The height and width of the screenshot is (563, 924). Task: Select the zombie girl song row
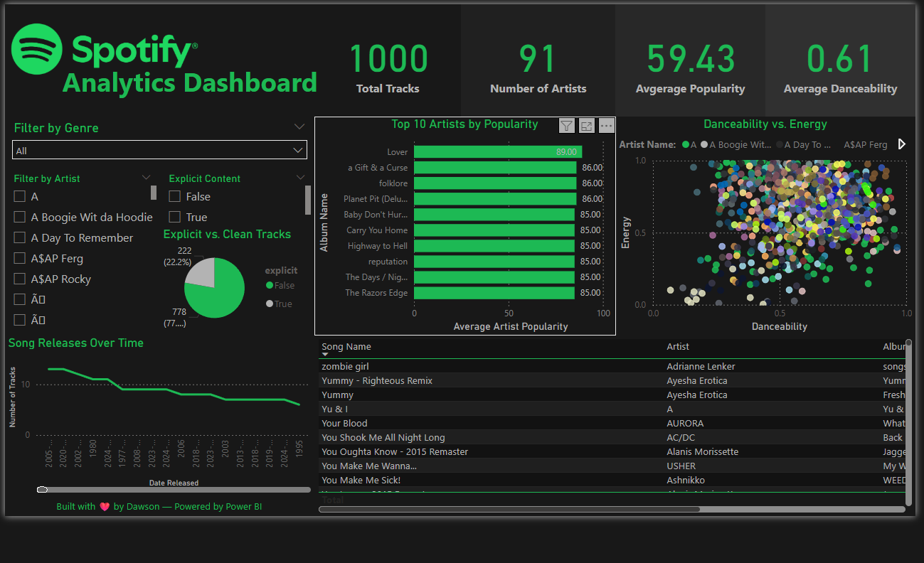pos(612,367)
